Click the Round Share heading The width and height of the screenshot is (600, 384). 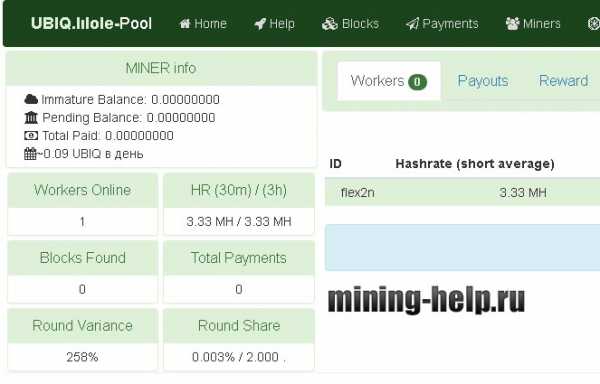tap(239, 326)
